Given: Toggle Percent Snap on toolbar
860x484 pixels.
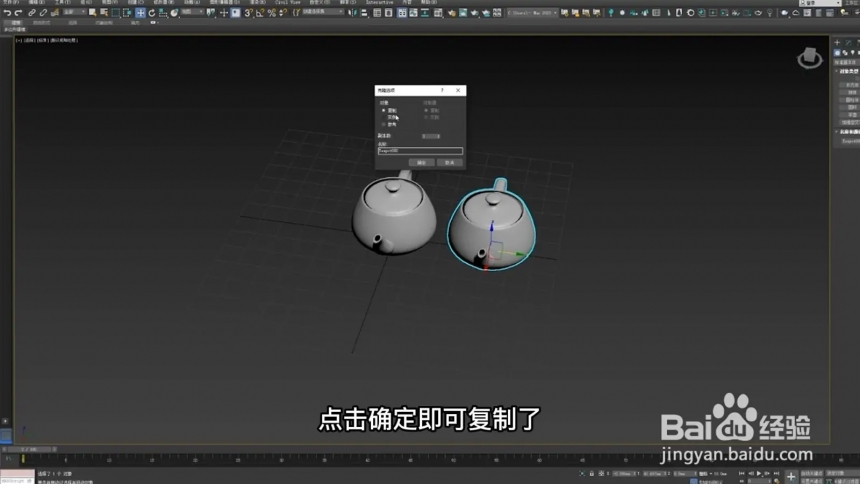Looking at the screenshot, I should point(271,13).
